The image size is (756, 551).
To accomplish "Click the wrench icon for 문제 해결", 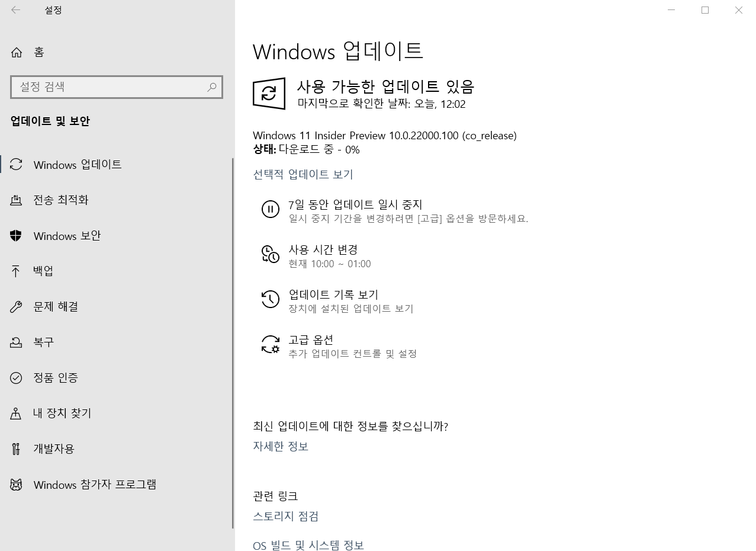I will tap(16, 307).
